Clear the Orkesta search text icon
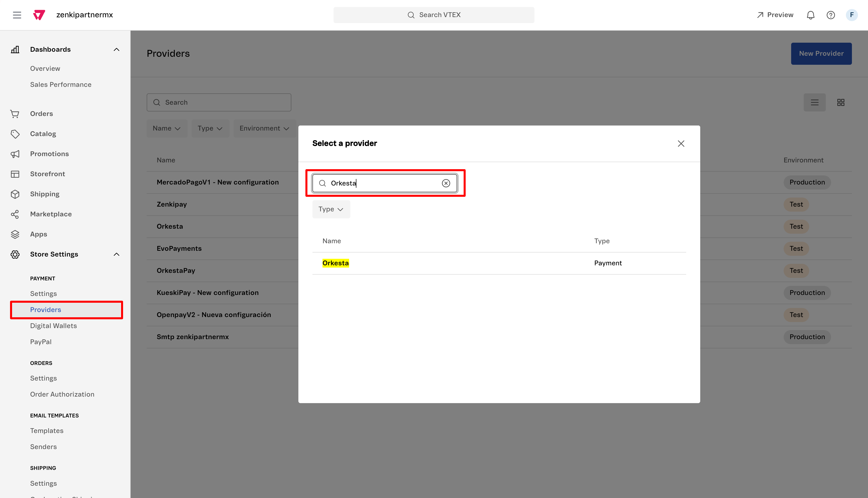Image resolution: width=868 pixels, height=498 pixels. [446, 183]
